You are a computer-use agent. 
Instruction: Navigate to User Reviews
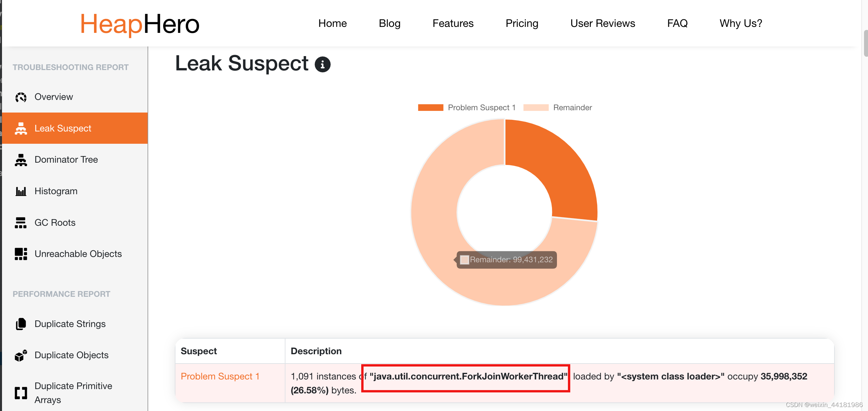[602, 23]
